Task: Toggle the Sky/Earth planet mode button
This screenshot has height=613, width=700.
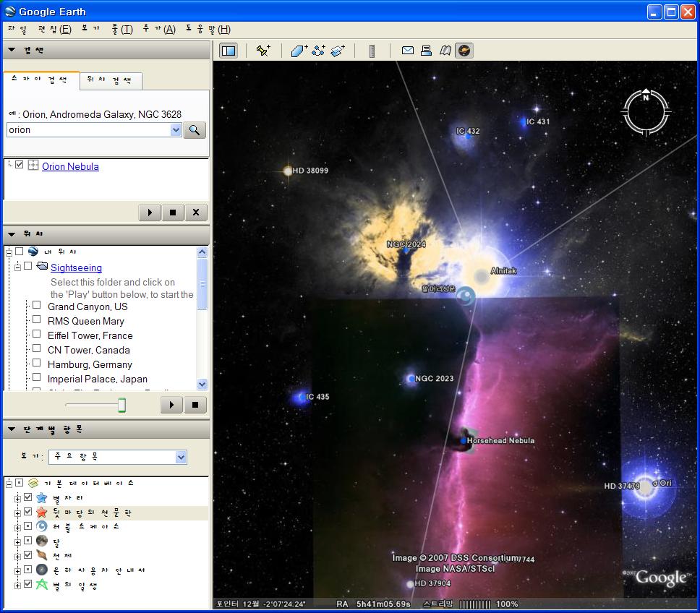Action: coord(464,51)
